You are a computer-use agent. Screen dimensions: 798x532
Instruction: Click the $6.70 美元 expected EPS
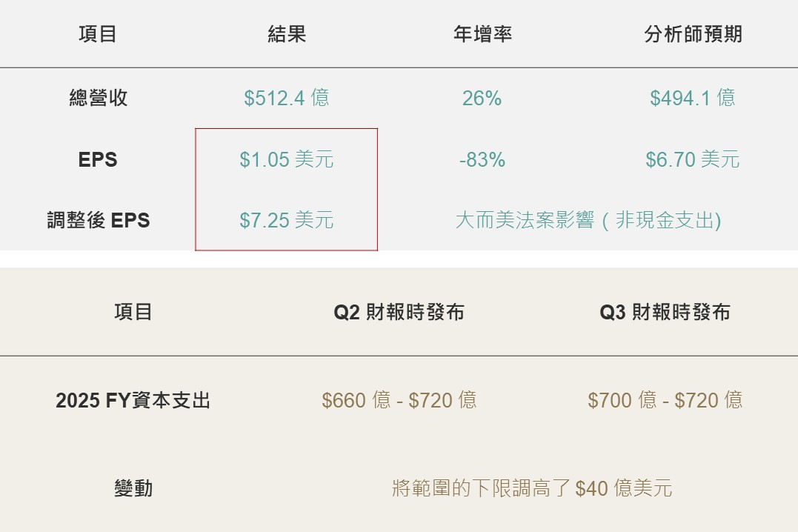coord(693,159)
